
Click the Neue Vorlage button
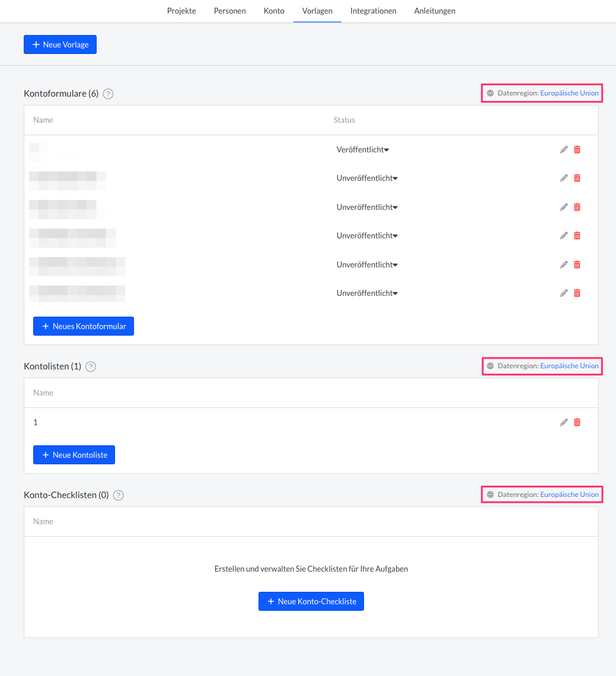[60, 44]
